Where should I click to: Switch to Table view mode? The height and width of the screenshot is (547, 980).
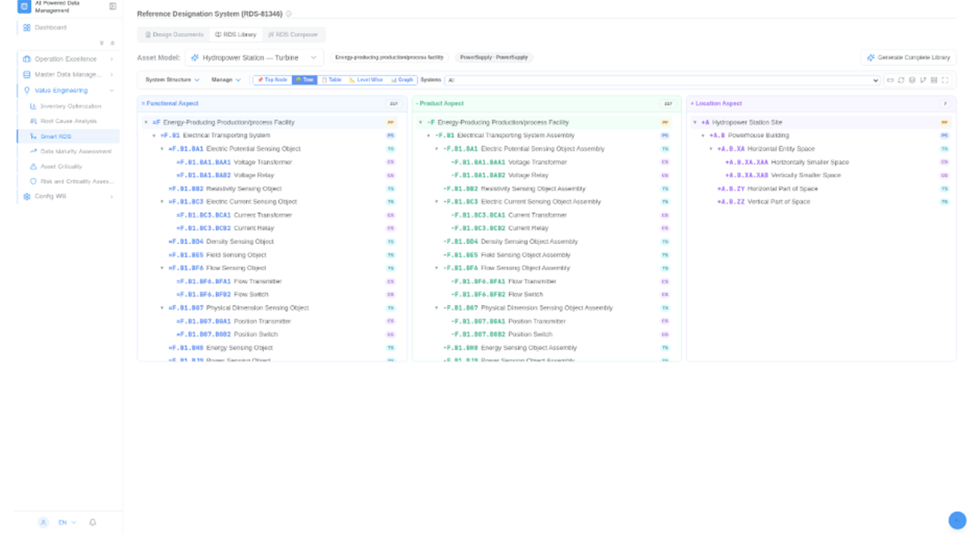(332, 80)
